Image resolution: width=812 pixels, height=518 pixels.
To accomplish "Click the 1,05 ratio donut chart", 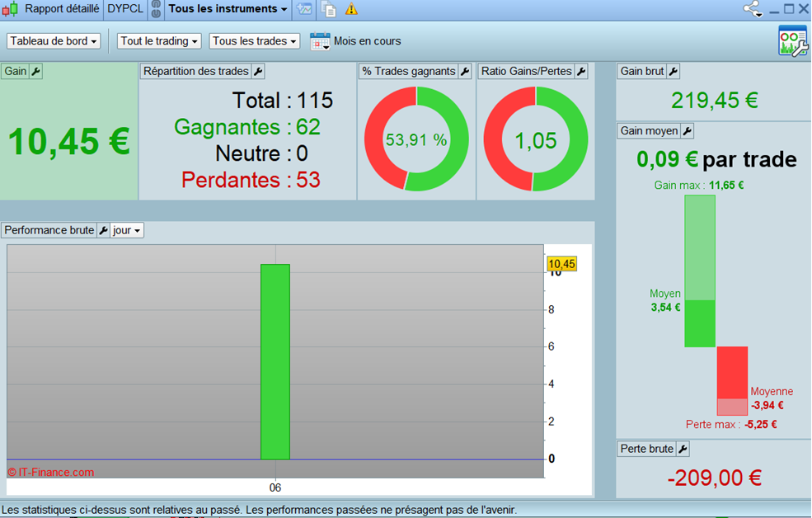I will pyautogui.click(x=536, y=139).
